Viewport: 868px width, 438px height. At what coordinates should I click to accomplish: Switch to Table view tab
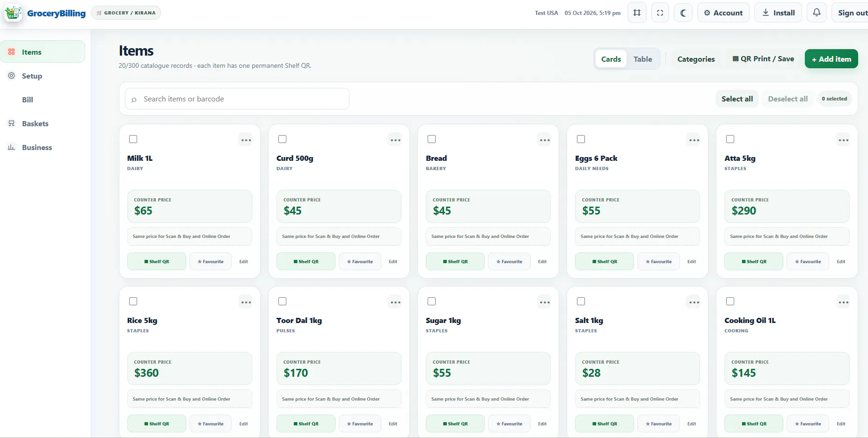[642, 59]
